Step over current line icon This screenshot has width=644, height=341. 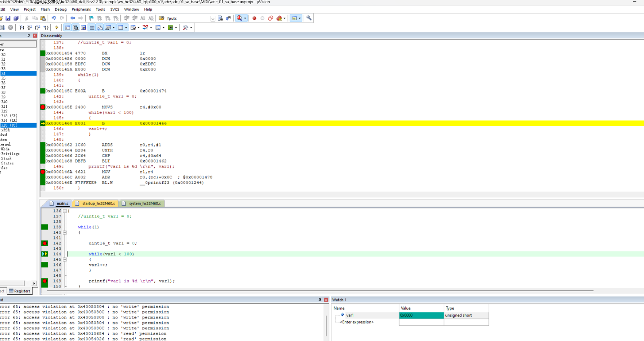click(30, 28)
